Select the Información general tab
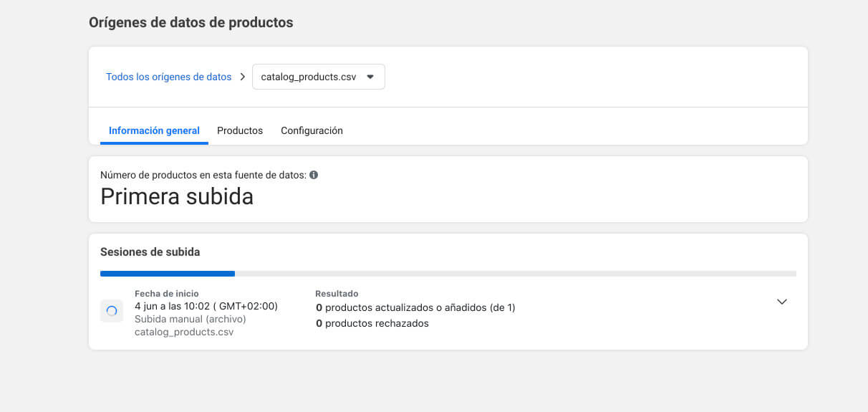Viewport: 868px width, 412px height. tap(154, 130)
